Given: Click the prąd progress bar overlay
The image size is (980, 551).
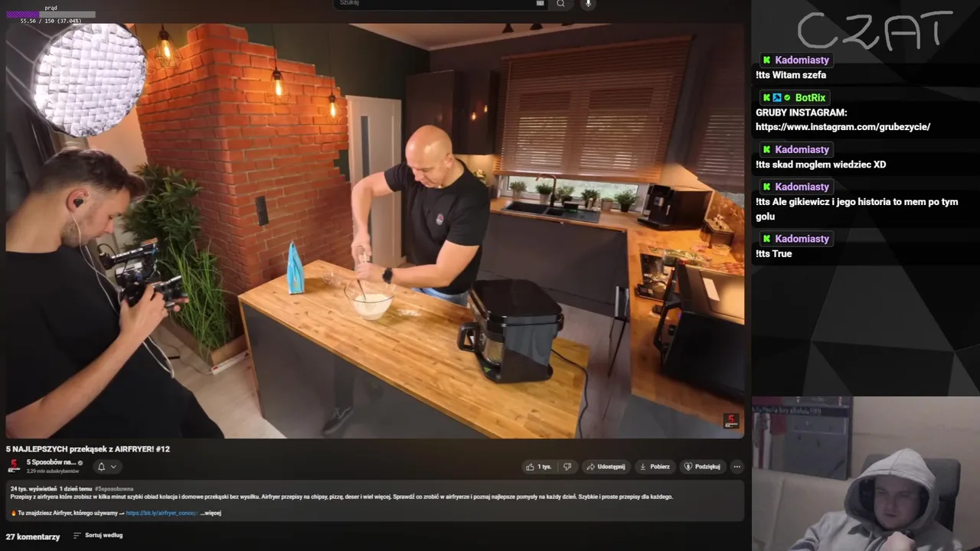Looking at the screenshot, I should 51,15.
